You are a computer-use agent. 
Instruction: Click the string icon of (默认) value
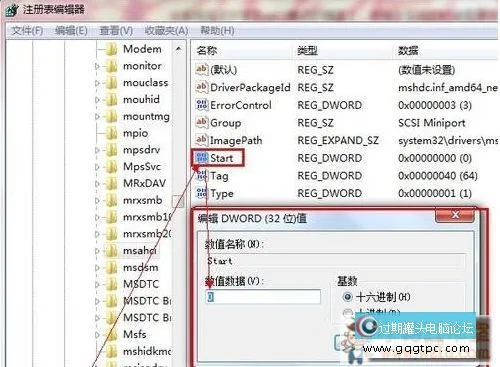pyautogui.click(x=202, y=69)
